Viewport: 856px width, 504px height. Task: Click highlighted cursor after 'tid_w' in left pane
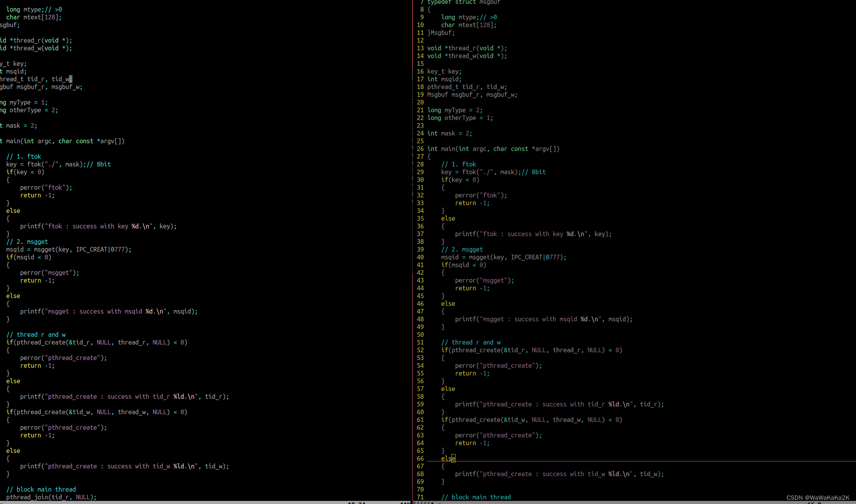(x=70, y=79)
